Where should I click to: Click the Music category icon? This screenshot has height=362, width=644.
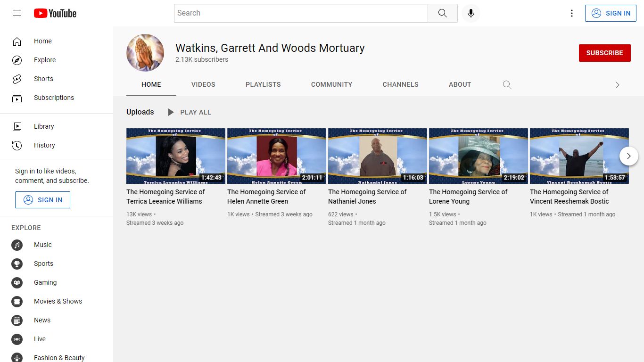(x=17, y=245)
